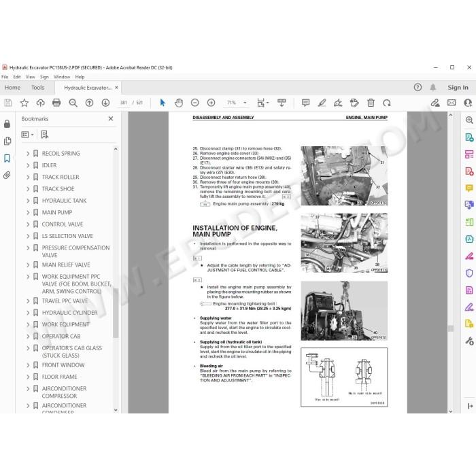476x476 pixels.
Task: Open the Help menu
Action: [80, 77]
